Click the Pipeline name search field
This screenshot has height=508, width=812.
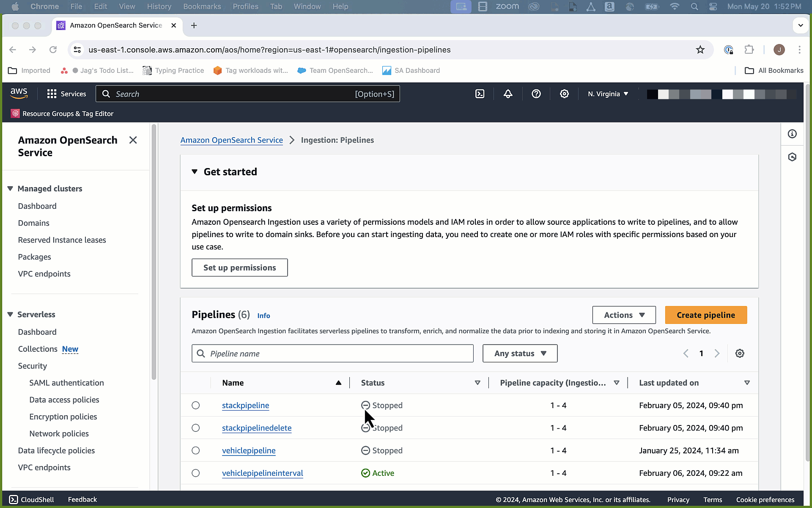point(332,353)
